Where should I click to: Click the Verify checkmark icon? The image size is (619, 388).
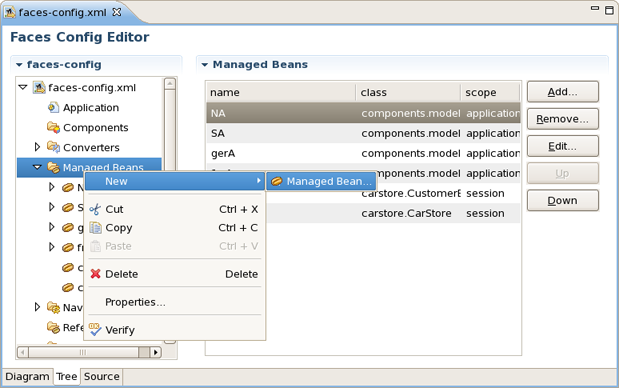(x=95, y=329)
